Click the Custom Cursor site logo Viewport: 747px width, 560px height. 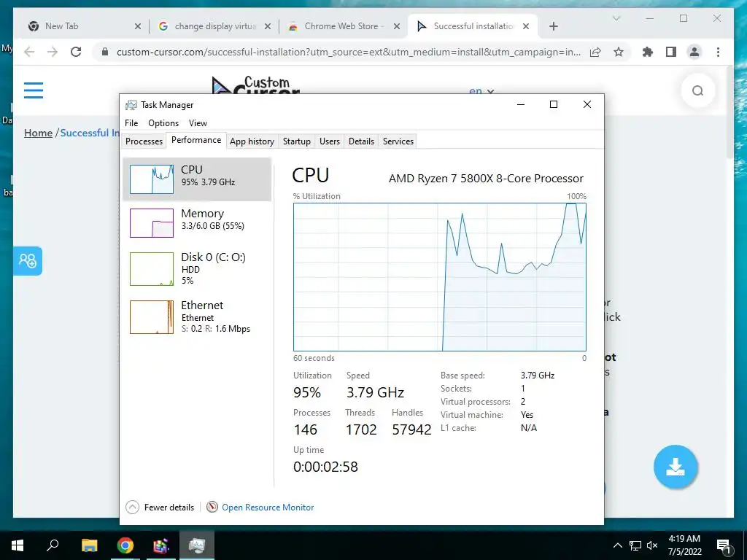click(x=256, y=85)
